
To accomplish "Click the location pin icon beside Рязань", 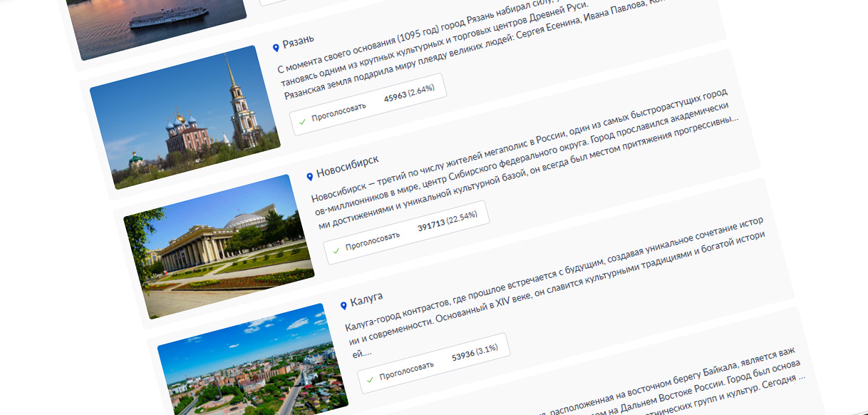I will click(276, 48).
